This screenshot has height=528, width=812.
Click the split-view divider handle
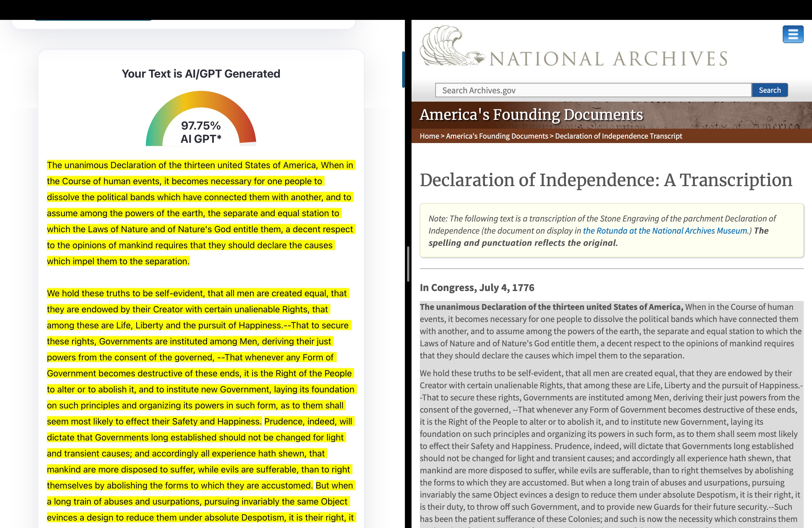coord(408,264)
